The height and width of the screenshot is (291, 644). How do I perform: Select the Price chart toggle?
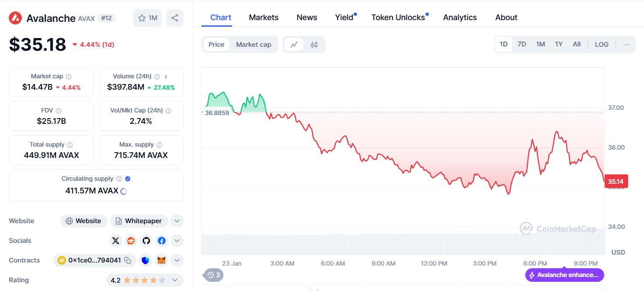216,45
